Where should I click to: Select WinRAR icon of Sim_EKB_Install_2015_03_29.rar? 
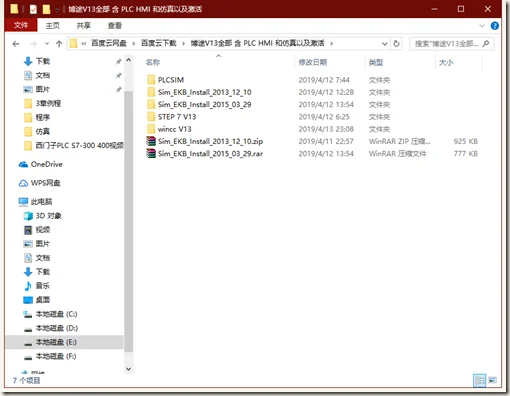tap(151, 154)
